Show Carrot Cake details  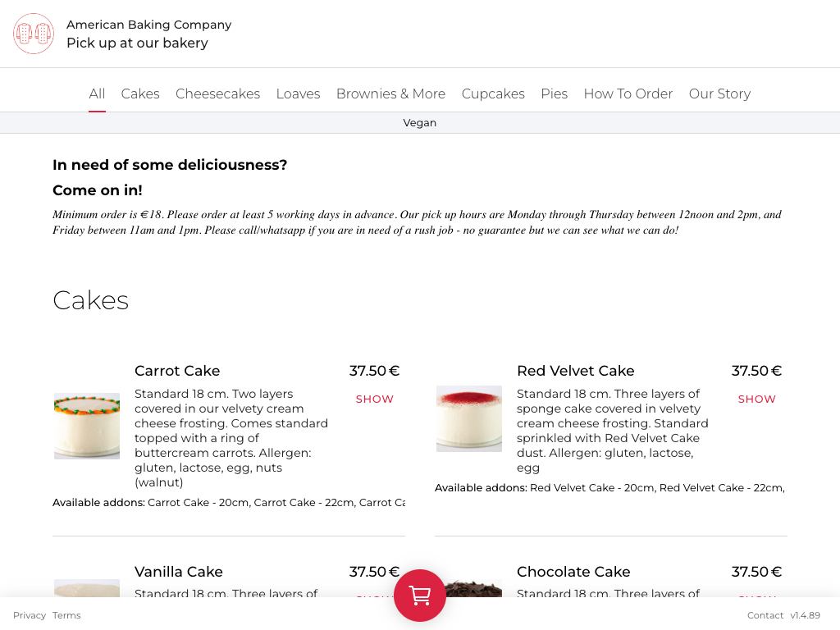375,399
